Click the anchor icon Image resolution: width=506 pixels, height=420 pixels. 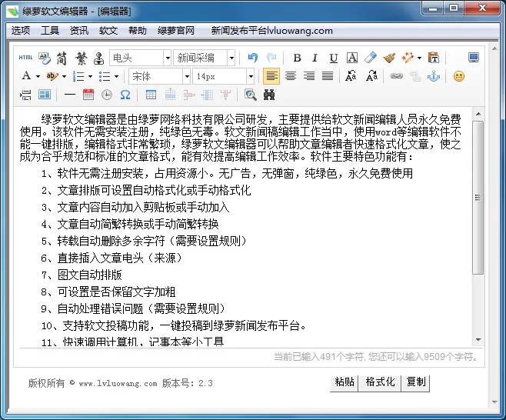[x=434, y=76]
